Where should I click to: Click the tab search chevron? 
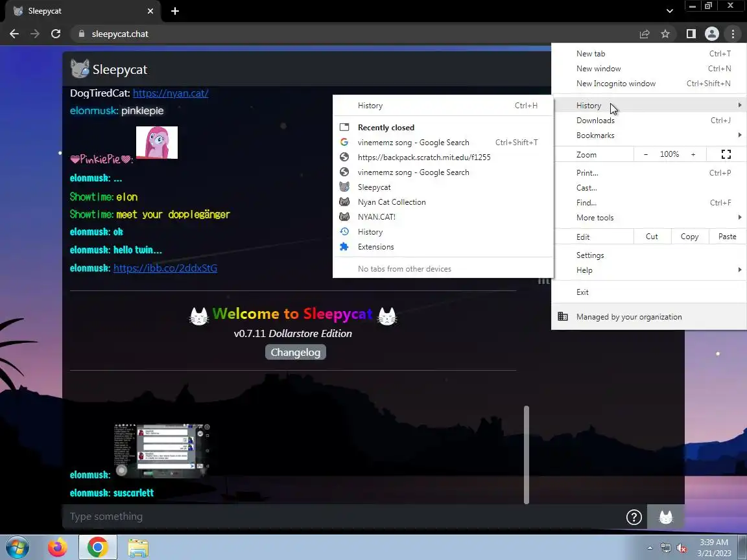tap(670, 11)
